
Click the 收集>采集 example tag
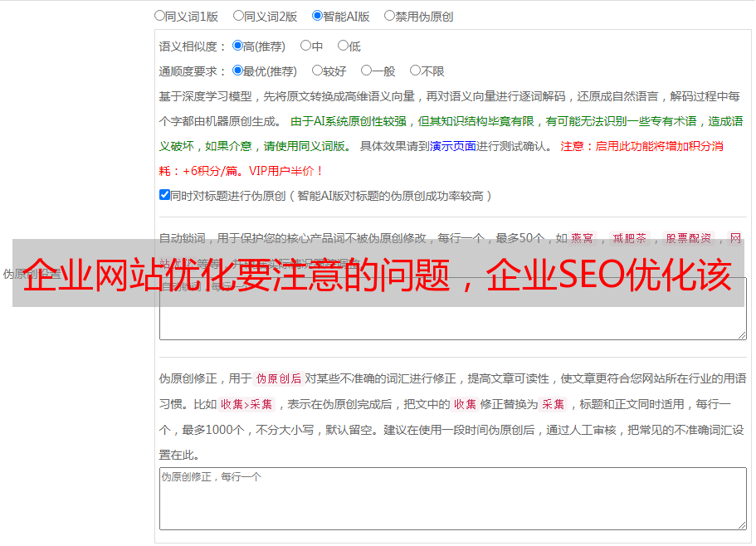coord(246,405)
